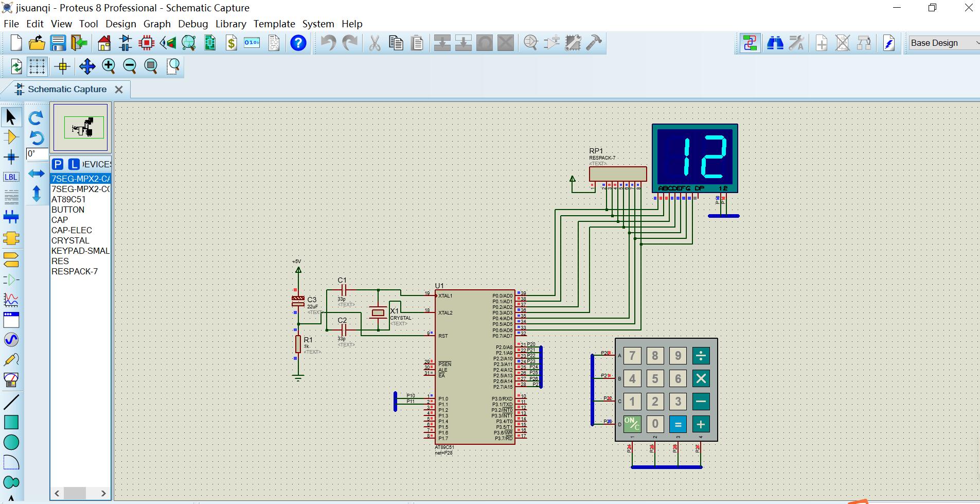Screen dimensions: 980x504
Task: Click the devices list horizontal scrollbar
Action: pos(80,493)
